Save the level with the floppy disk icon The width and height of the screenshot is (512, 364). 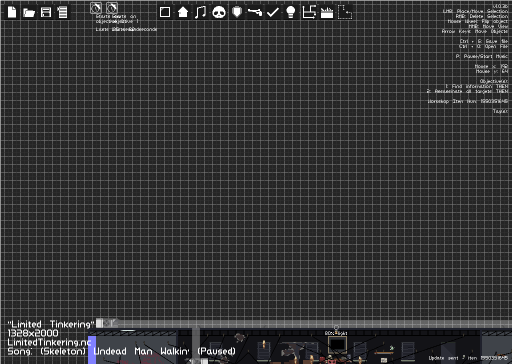click(x=46, y=12)
